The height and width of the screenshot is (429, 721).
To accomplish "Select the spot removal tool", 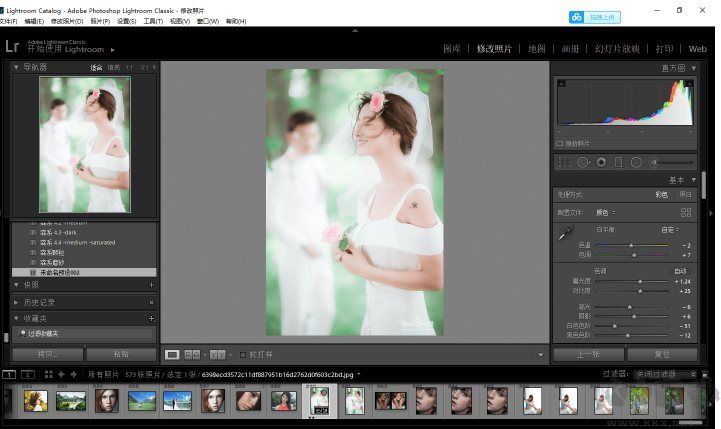I will 582,162.
